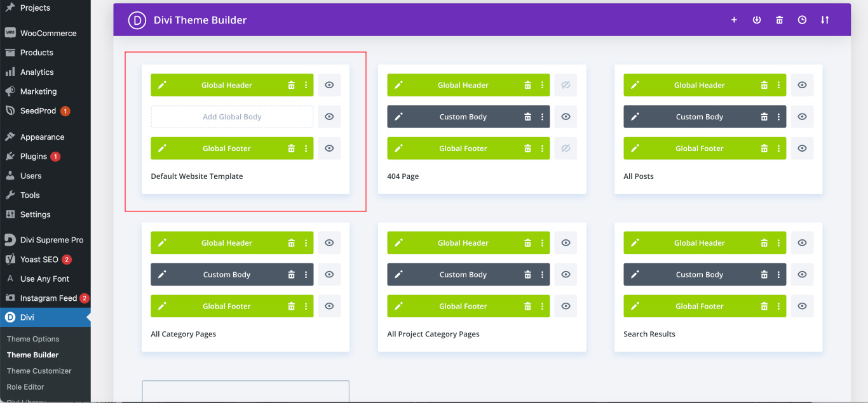Open options menu for 404 Page Global Header

tap(542, 85)
